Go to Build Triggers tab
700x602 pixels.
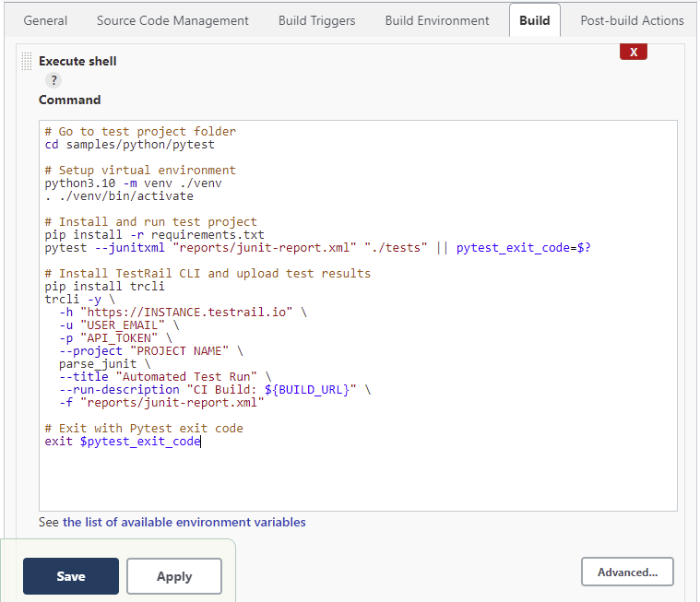coord(316,20)
